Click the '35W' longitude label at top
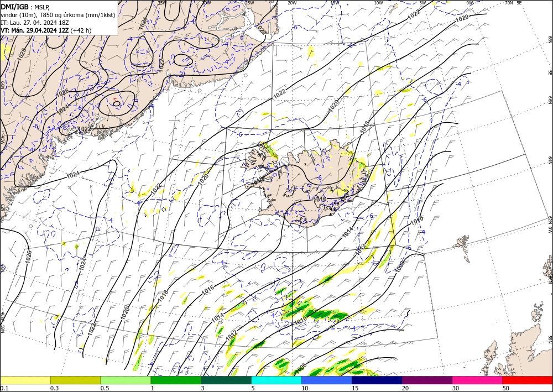This screenshot has height=392, width=553. point(162,3)
